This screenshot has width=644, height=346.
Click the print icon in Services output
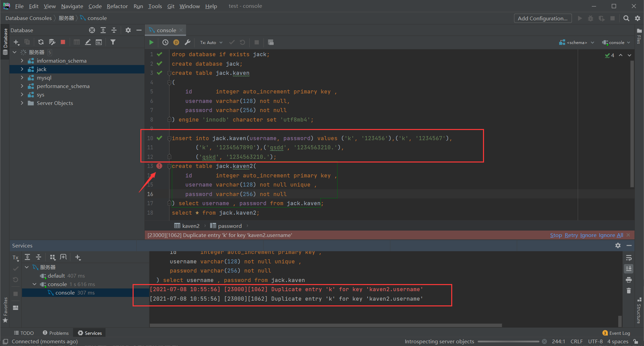click(629, 280)
